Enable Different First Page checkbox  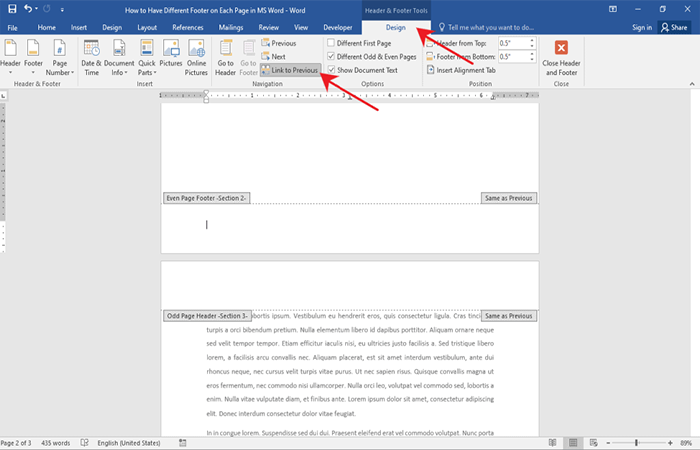(x=332, y=44)
